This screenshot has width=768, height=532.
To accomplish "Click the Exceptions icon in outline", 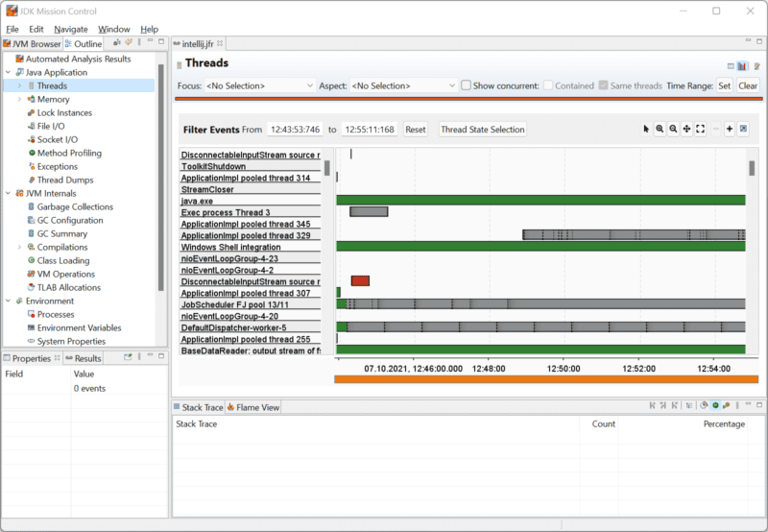I will pos(32,166).
